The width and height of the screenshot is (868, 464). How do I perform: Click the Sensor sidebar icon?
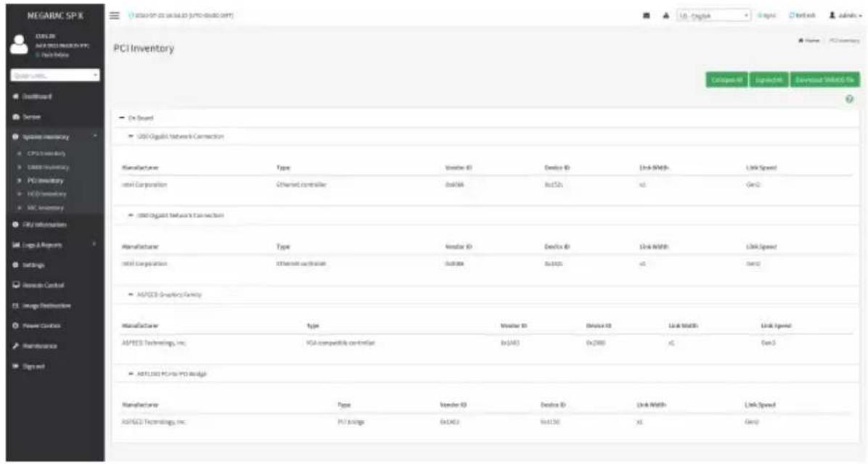[15, 117]
